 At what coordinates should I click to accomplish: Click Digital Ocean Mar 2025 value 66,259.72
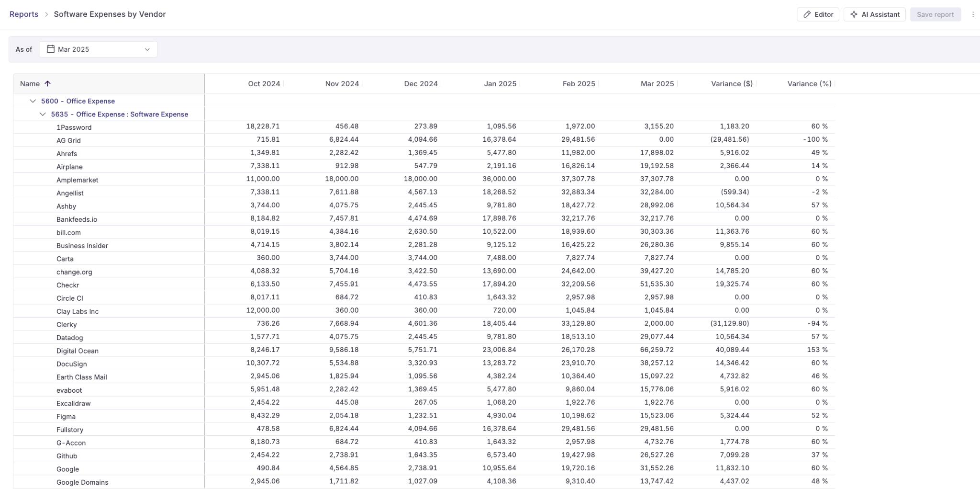[x=657, y=350]
